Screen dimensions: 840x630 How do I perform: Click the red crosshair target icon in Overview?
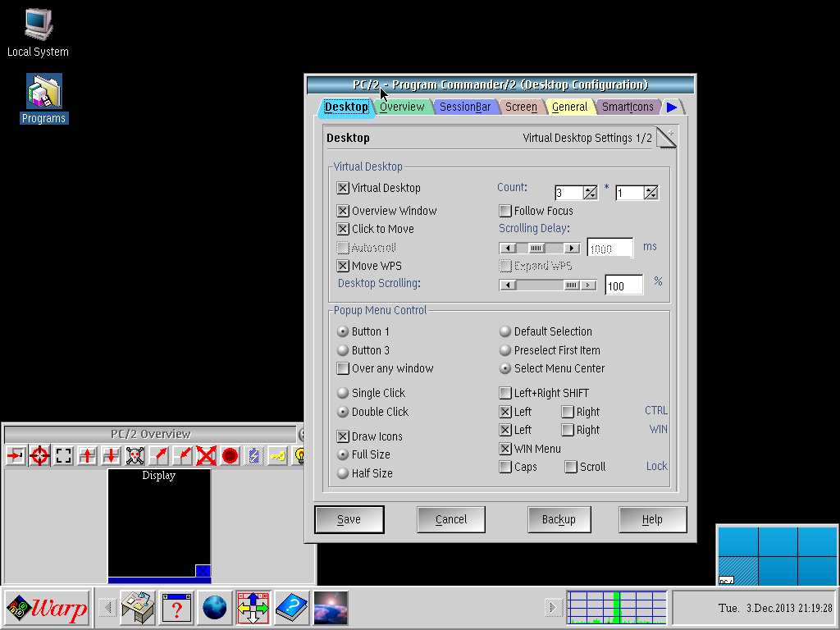pos(39,455)
